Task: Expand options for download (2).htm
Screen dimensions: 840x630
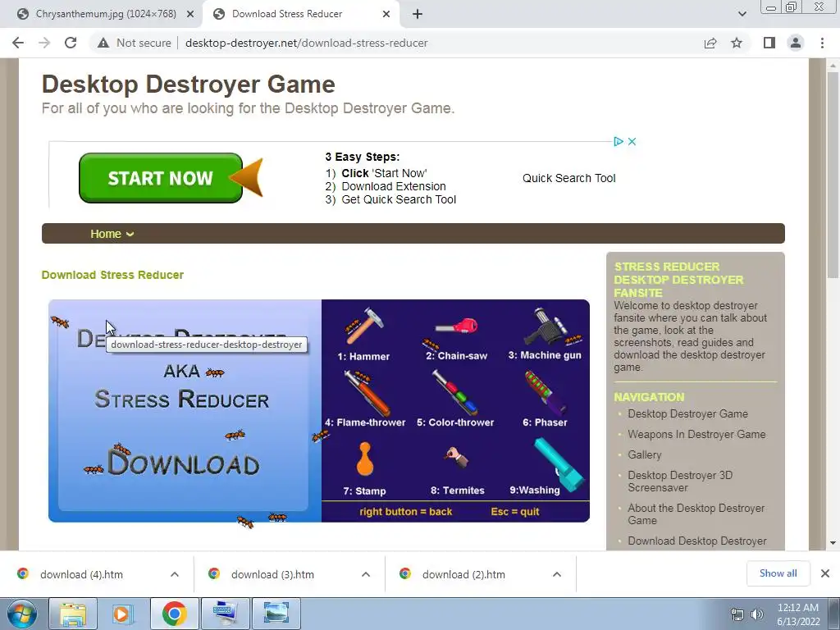Action: tap(557, 574)
